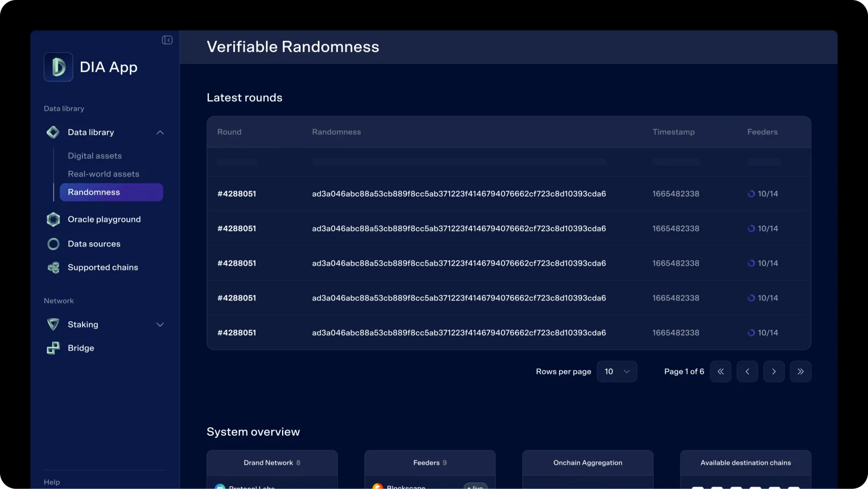Open Digital assets in sidebar

point(95,156)
